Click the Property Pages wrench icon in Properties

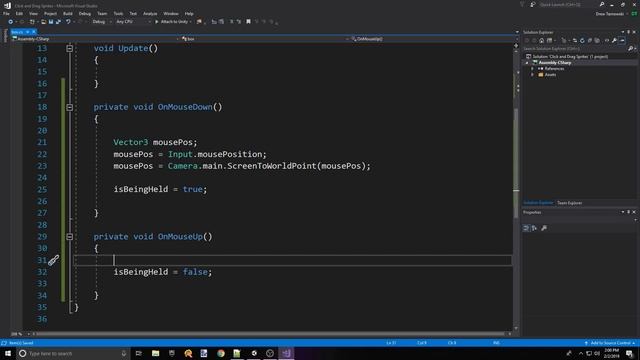[x=544, y=228]
